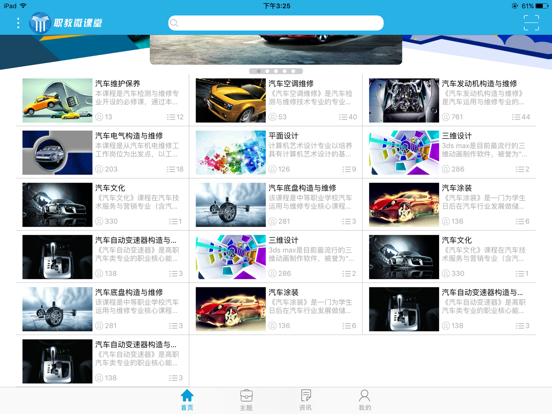Image resolution: width=552 pixels, height=414 pixels.
Task: Tap the 职教微课堂 logo
Action: tap(66, 23)
